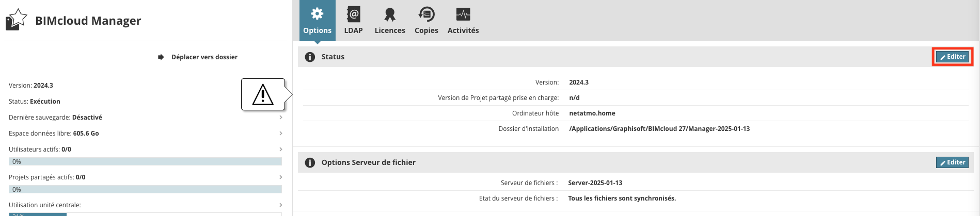
Task: Go to the Activités tab
Action: [x=463, y=21]
